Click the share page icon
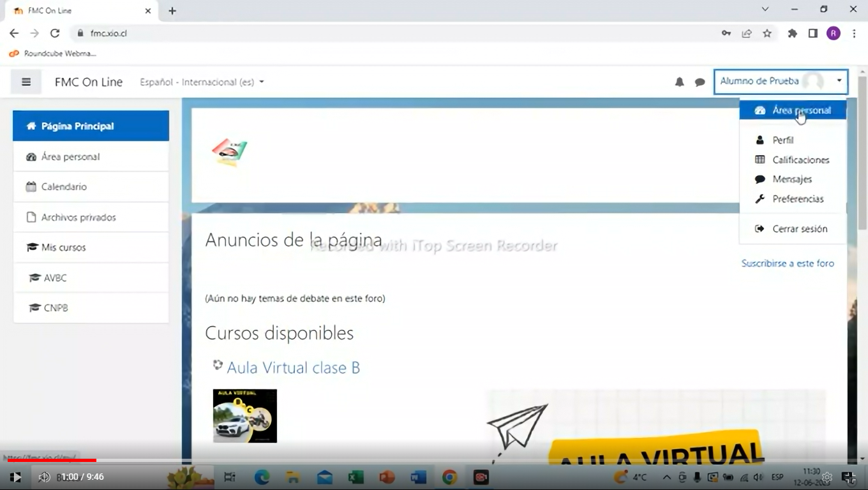 click(x=746, y=33)
